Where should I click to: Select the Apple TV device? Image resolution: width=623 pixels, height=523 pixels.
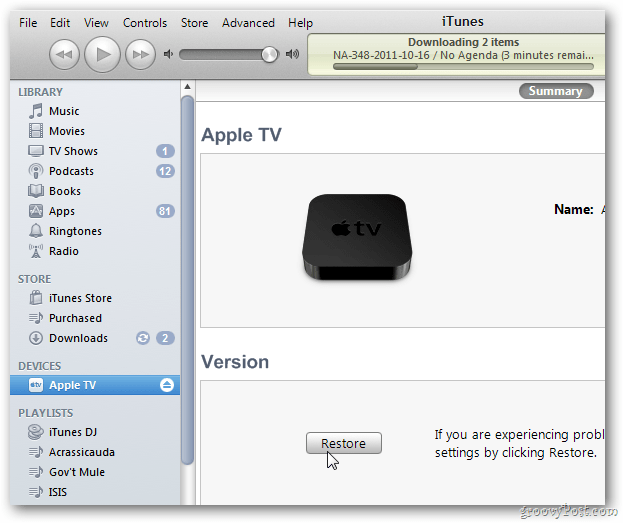click(x=95, y=385)
